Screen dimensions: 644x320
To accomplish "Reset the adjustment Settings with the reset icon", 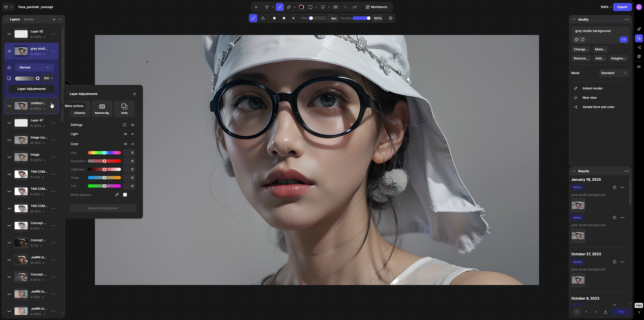I will tap(124, 125).
